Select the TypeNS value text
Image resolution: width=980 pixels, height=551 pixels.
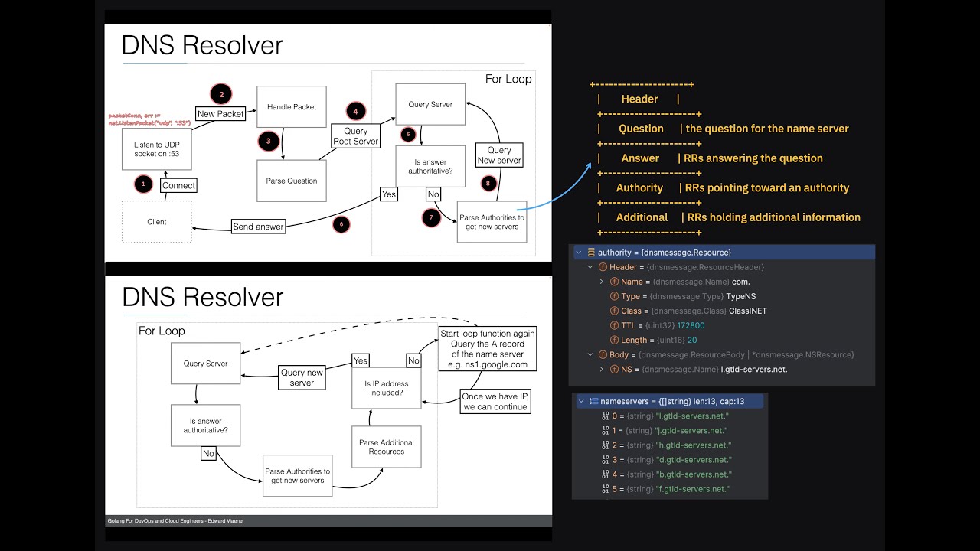click(x=741, y=296)
